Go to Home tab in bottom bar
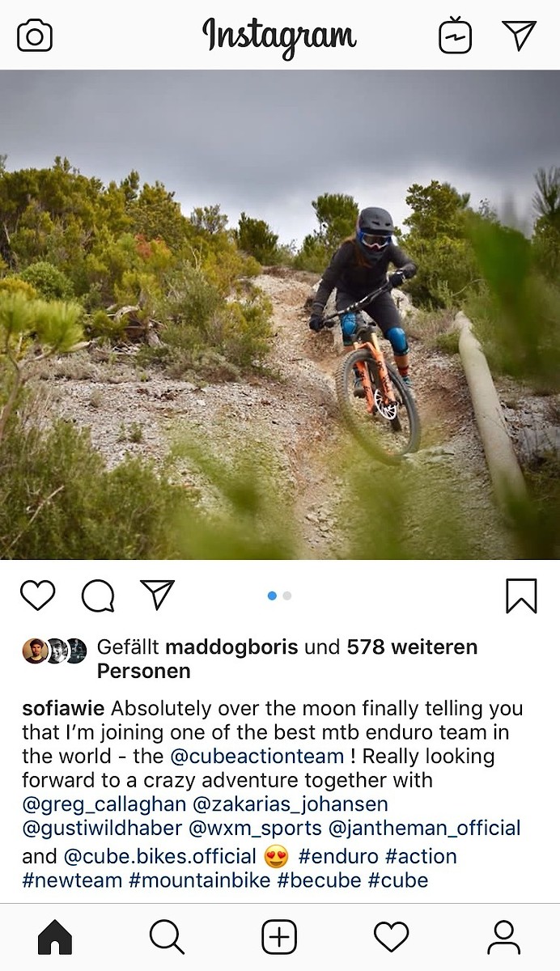This screenshot has width=560, height=971. (55, 937)
